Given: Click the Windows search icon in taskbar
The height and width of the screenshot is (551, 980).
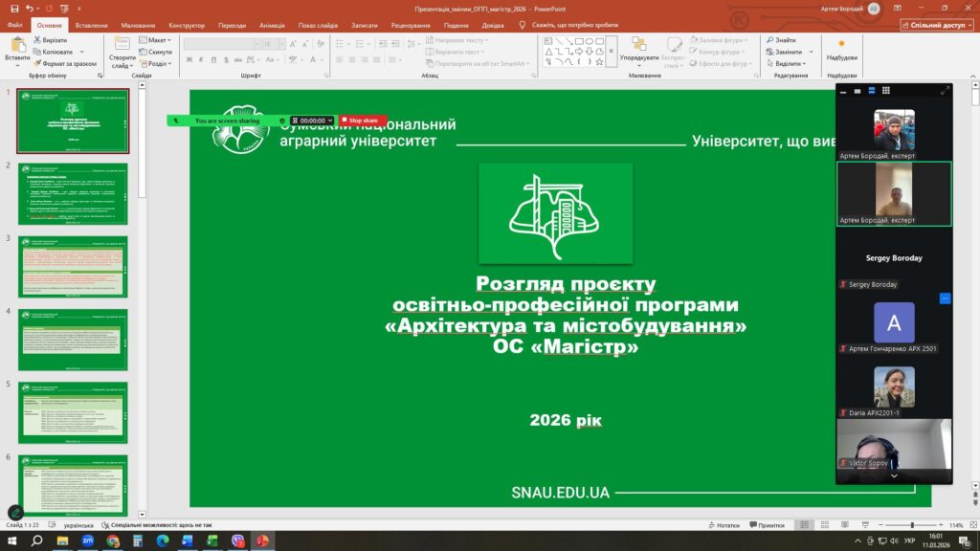Looking at the screenshot, I should [x=37, y=540].
